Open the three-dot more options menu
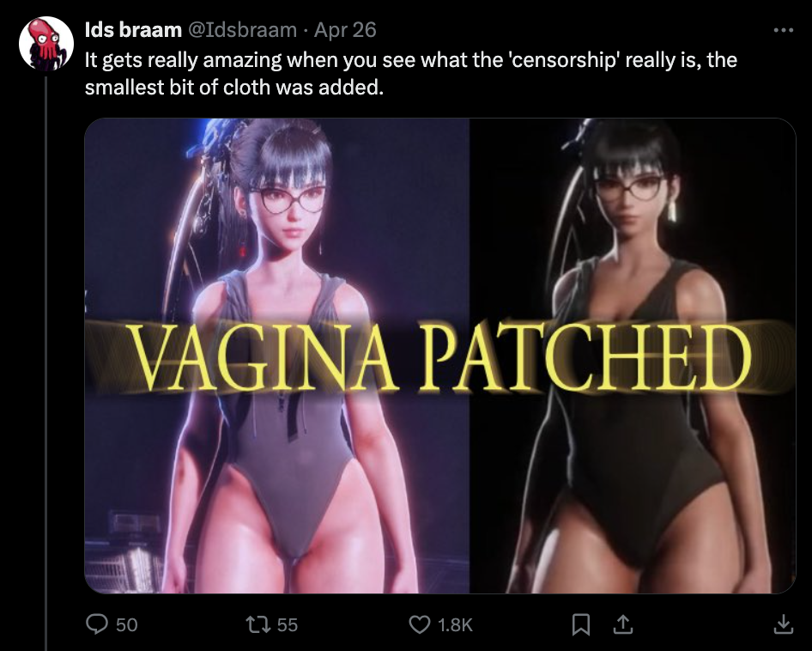The image size is (812, 651). [x=783, y=30]
